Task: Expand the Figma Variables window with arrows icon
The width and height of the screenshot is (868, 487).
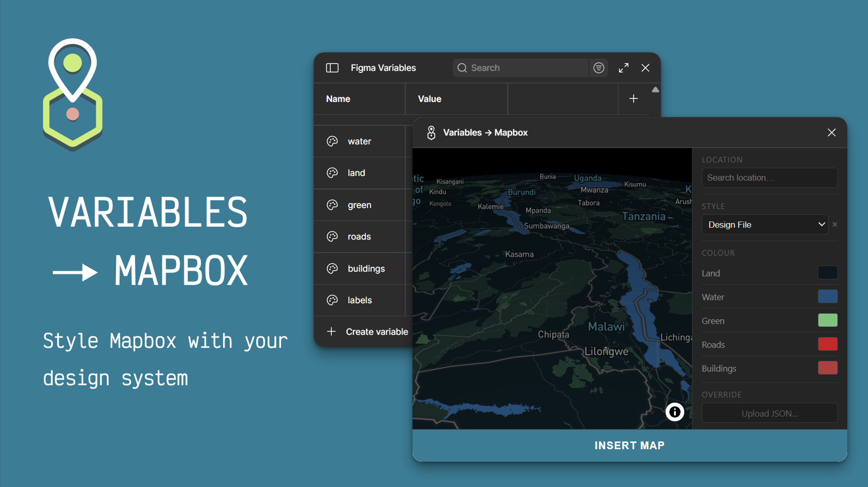Action: (624, 68)
